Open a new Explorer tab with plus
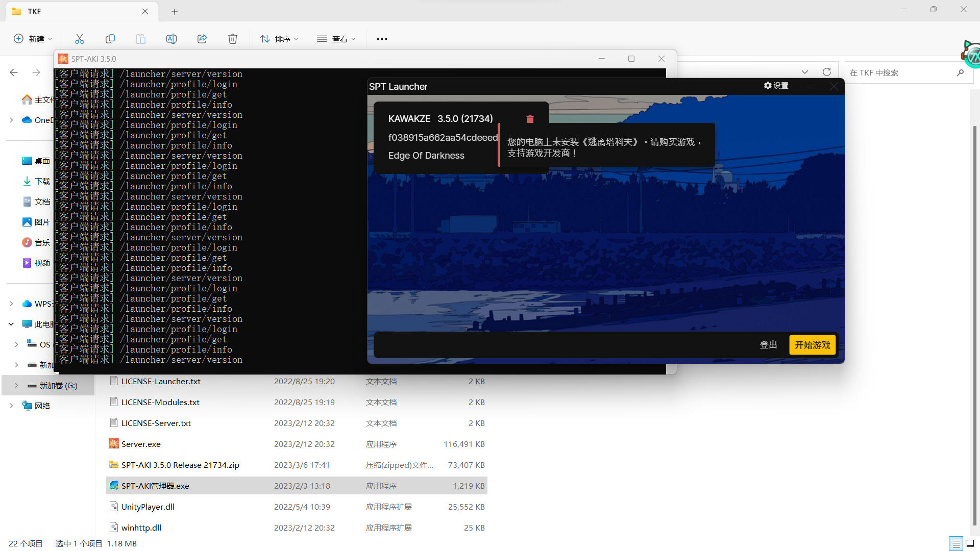This screenshot has width=980, height=551. [x=175, y=11]
